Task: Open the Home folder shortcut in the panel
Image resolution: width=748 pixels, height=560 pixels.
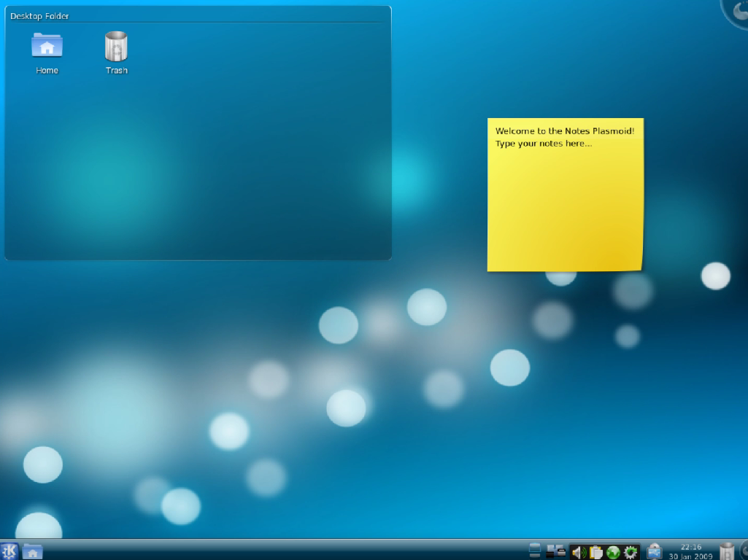Action: [32, 552]
